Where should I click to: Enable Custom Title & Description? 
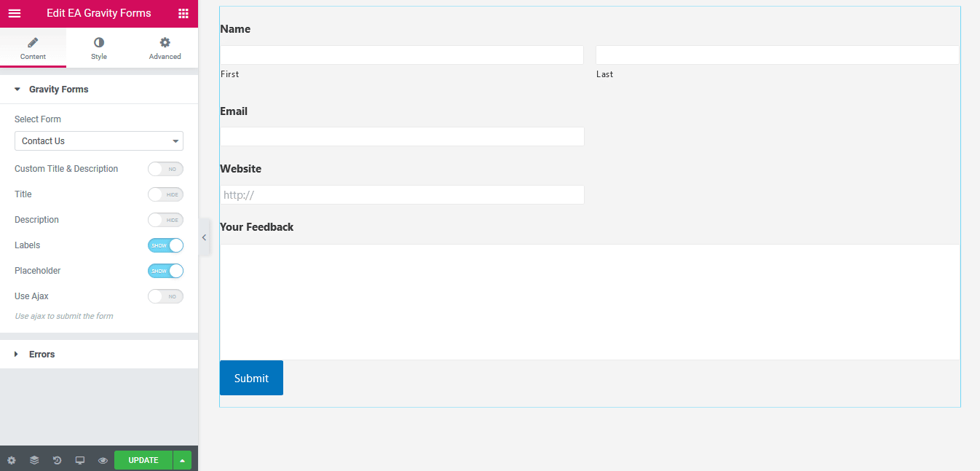tap(165, 168)
